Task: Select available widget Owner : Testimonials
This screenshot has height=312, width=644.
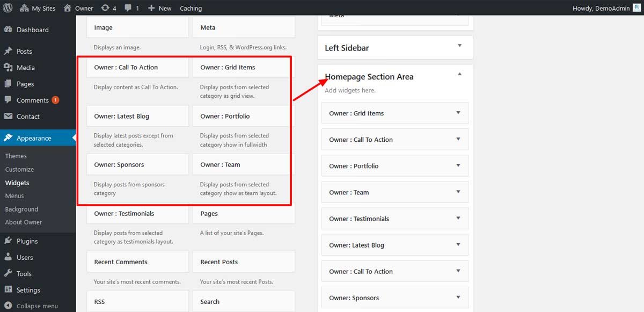Action: pyautogui.click(x=137, y=213)
